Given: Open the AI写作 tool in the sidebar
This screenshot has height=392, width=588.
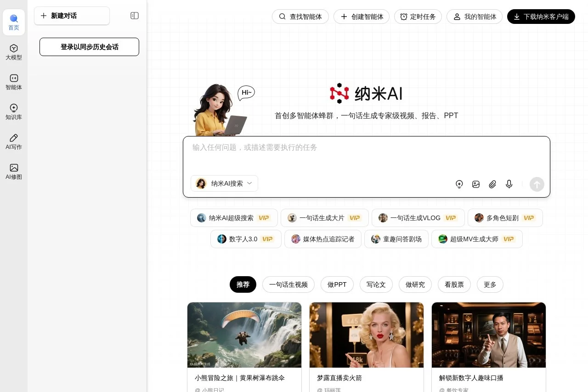Looking at the screenshot, I should tap(13, 141).
